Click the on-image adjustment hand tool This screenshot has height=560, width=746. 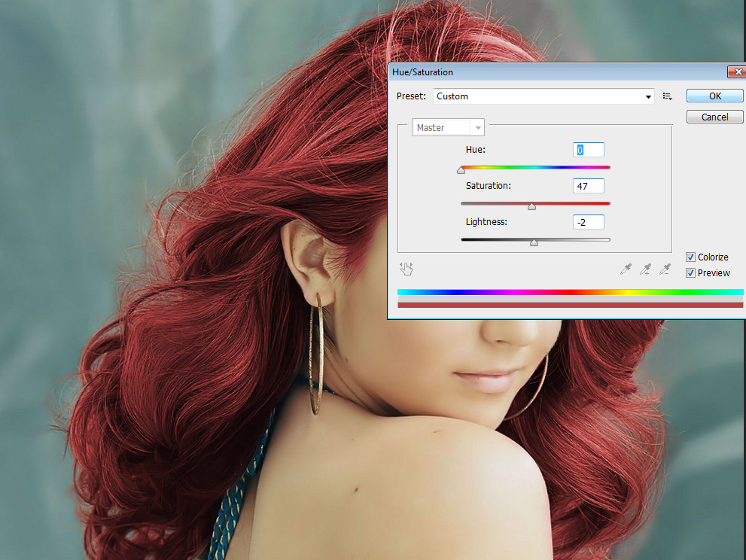tap(407, 269)
